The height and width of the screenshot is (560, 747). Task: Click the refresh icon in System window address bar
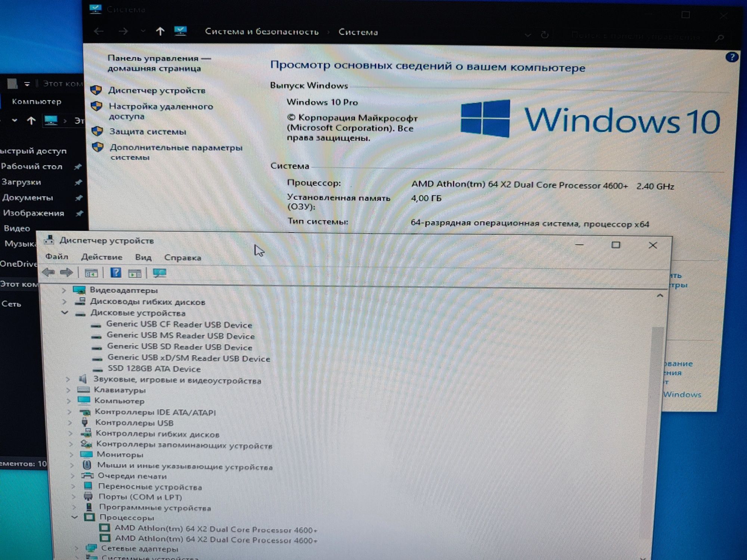coord(545,35)
